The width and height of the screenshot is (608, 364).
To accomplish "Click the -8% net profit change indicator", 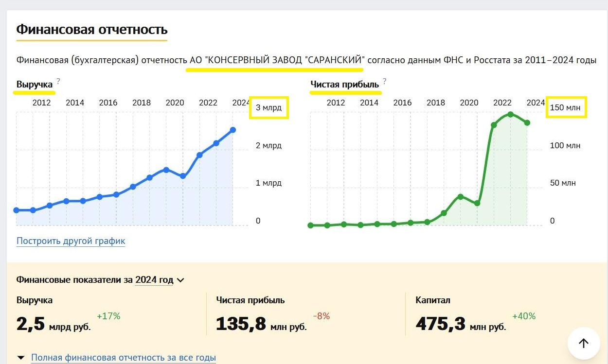I will (321, 316).
